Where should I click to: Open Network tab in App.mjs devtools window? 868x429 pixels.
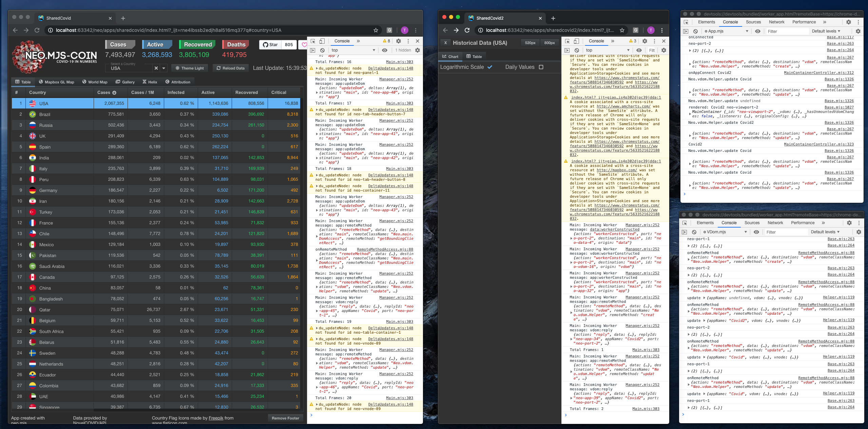click(776, 22)
